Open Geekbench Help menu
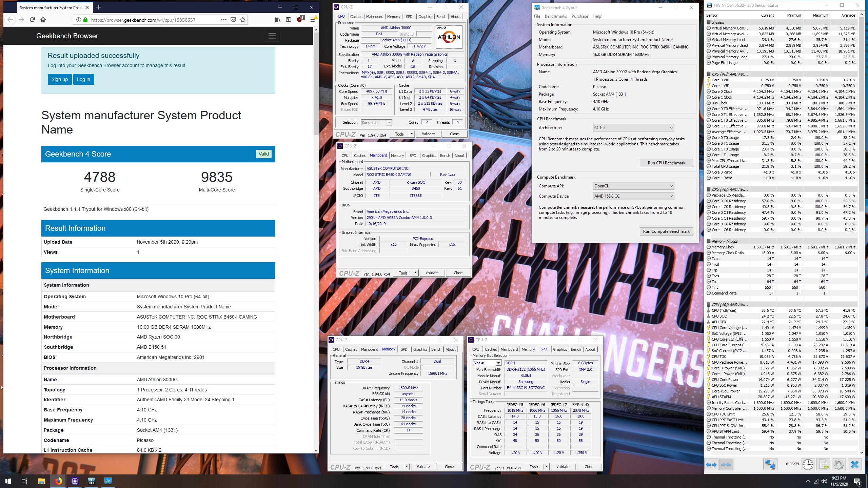868x488 pixels. pos(597,16)
